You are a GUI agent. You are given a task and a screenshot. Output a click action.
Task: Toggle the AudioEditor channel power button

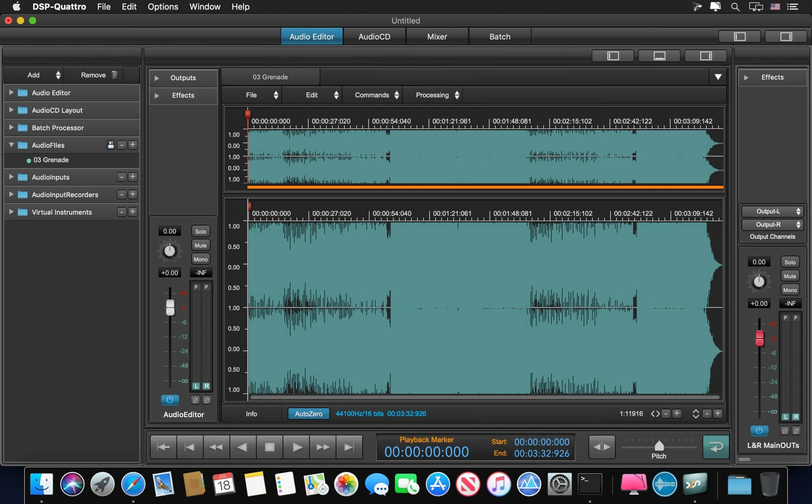[x=170, y=400]
